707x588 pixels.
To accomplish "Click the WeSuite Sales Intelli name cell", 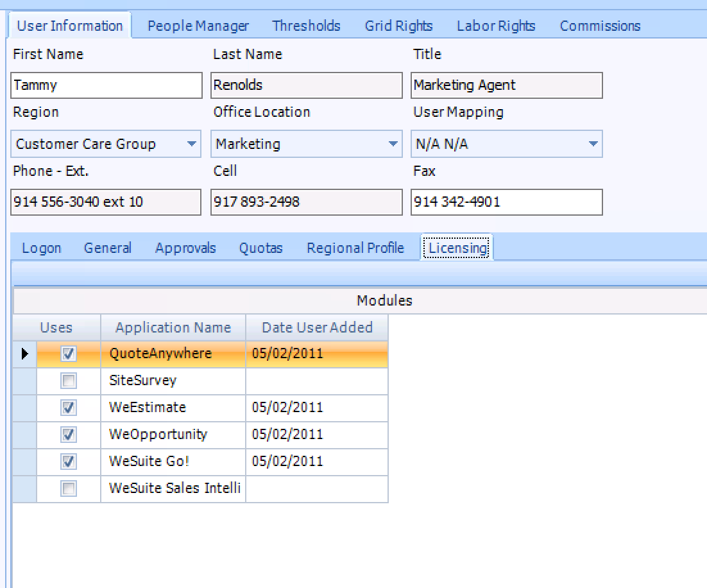I will coord(173,489).
